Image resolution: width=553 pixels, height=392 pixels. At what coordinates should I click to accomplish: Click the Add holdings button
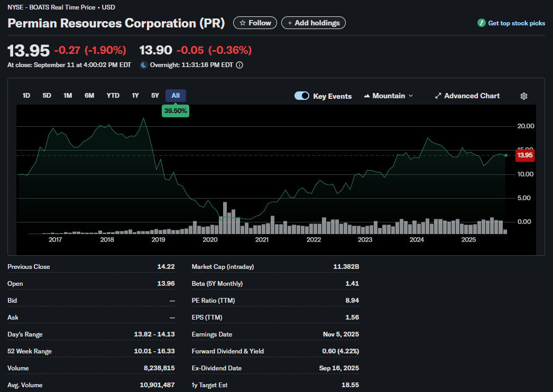[313, 23]
